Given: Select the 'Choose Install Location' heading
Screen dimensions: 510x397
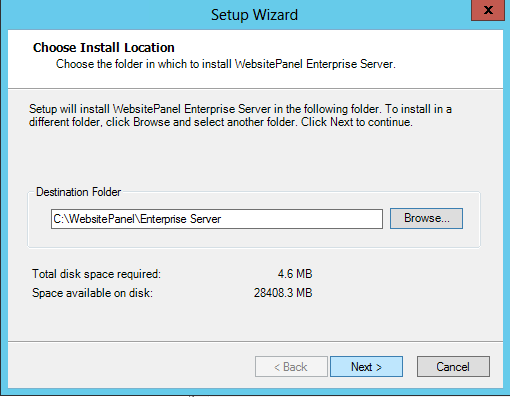Looking at the screenshot, I should [104, 48].
